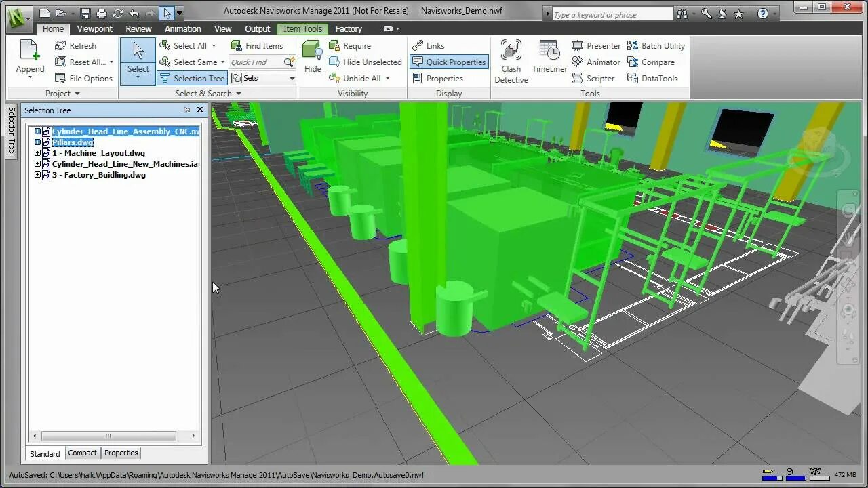Select 3 - Factory_Buidling.dwg tree item
Image resolution: width=868 pixels, height=488 pixels.
(x=99, y=175)
